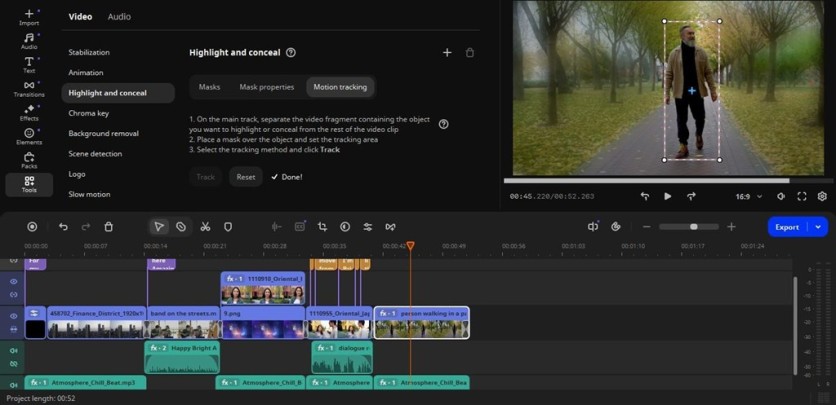Zoom out the timeline with minus button
This screenshot has width=836, height=405.
coord(647,227)
